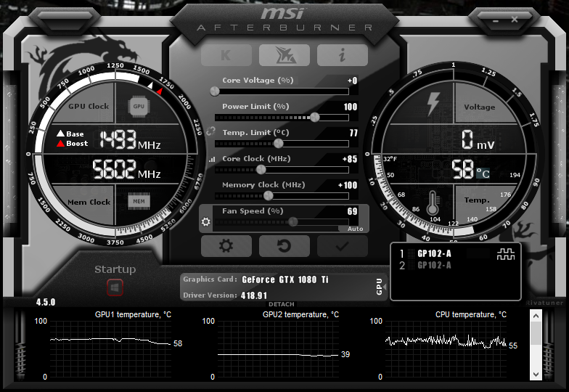Click the CPU temperature graph
The image size is (569, 392).
click(x=446, y=350)
